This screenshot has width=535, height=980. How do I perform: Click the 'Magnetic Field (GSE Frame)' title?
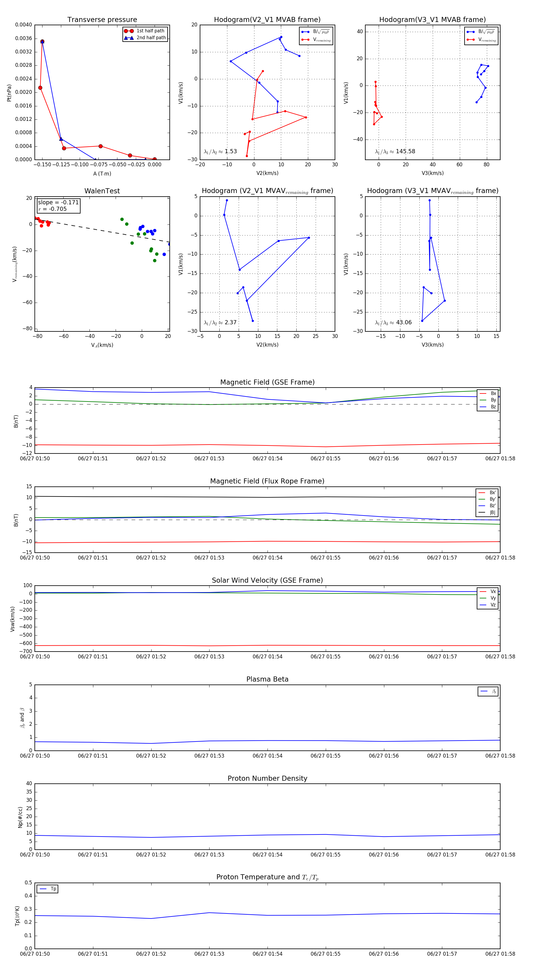tap(267, 382)
